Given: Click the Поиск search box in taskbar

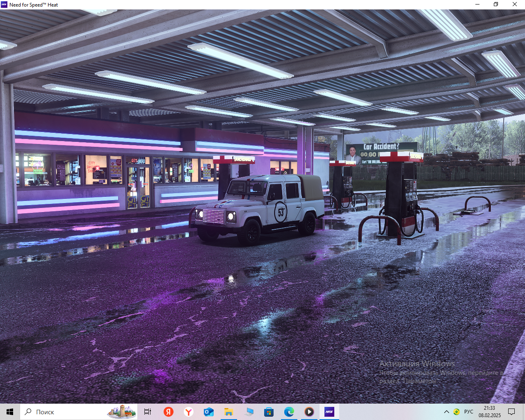Looking at the screenshot, I should pos(79,412).
